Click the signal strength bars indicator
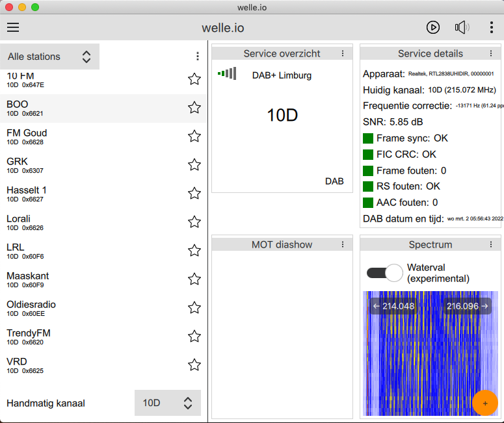504x423 pixels. (x=227, y=73)
